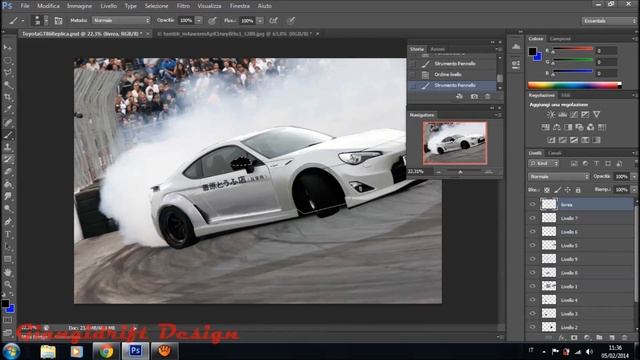Open brush Opacità slider arrow in options bar
The image size is (640, 360).
[199, 20]
